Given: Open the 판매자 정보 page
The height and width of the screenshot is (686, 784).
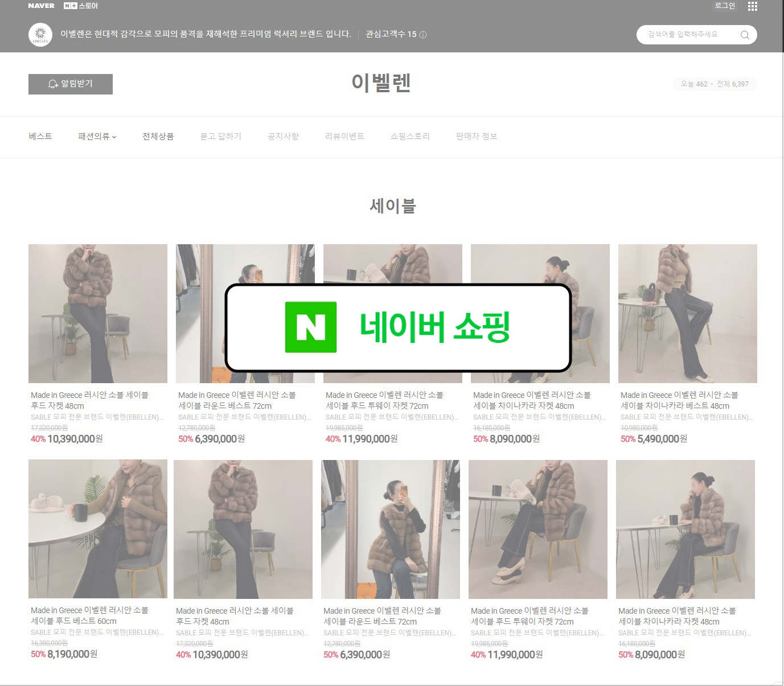Looking at the screenshot, I should pos(476,136).
